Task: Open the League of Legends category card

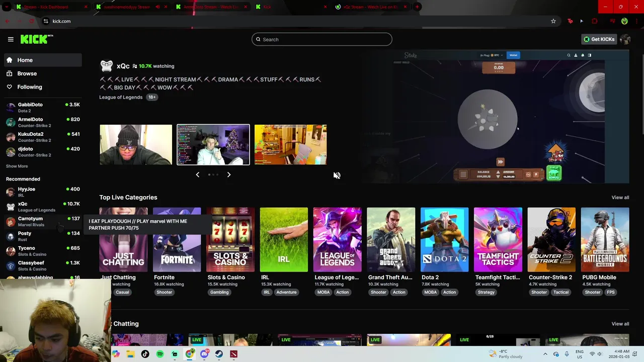Action: pos(337,240)
